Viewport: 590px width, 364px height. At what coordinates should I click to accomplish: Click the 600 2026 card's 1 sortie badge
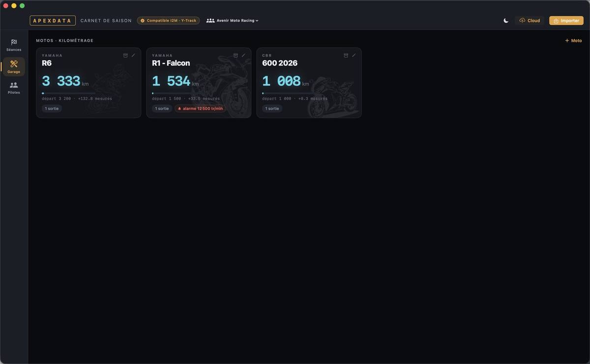click(x=272, y=109)
